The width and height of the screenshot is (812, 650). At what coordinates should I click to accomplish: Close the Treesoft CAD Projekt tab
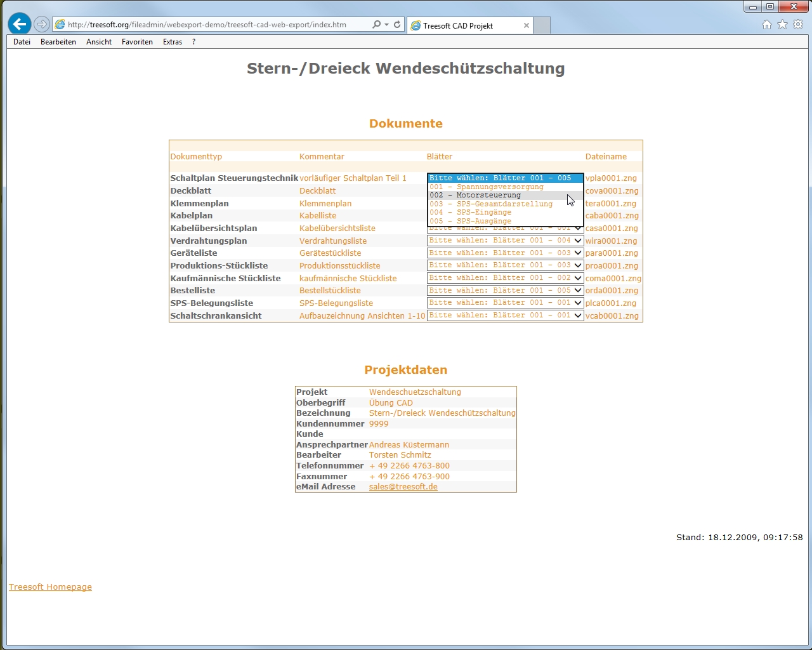(x=526, y=25)
